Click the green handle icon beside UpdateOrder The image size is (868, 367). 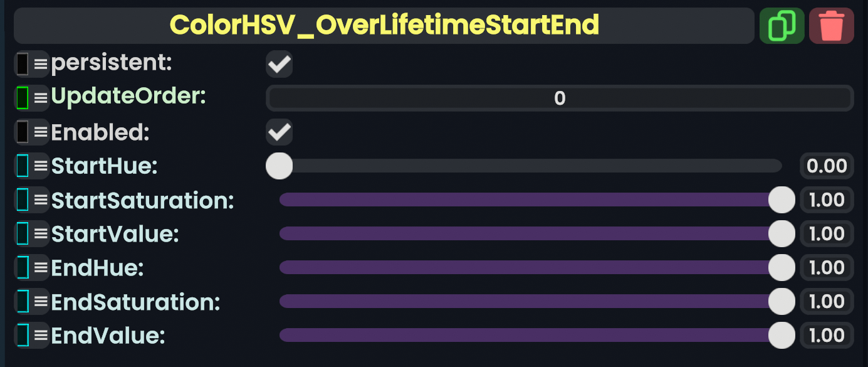pos(23,97)
